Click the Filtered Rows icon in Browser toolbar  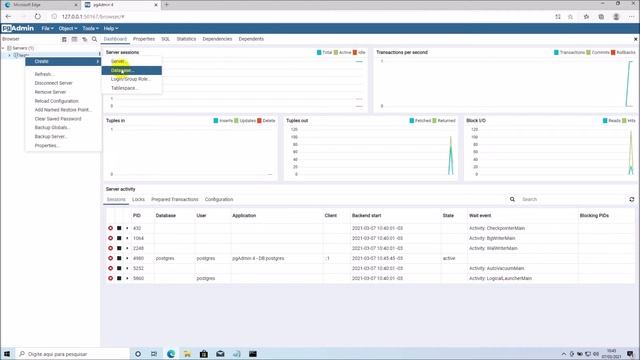point(84,39)
